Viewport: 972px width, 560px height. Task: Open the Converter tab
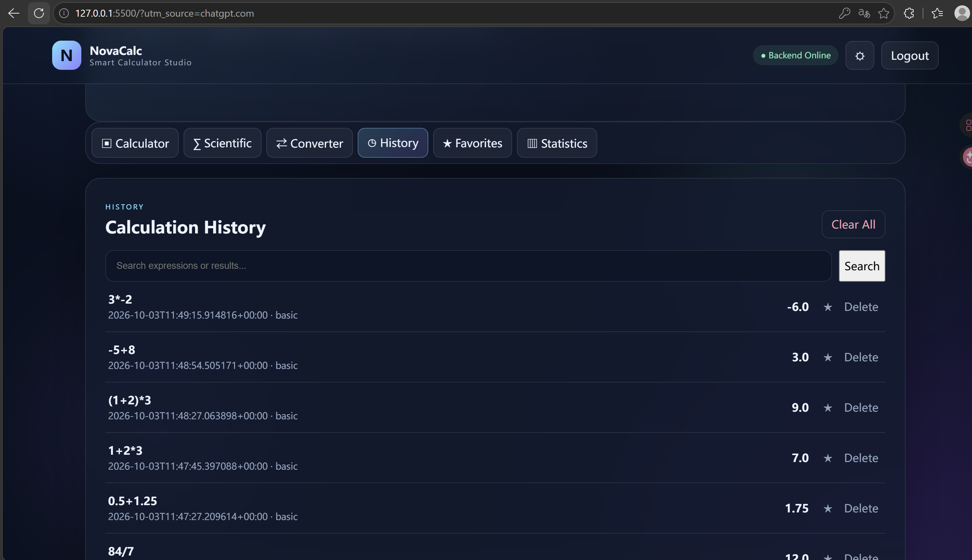coord(309,143)
